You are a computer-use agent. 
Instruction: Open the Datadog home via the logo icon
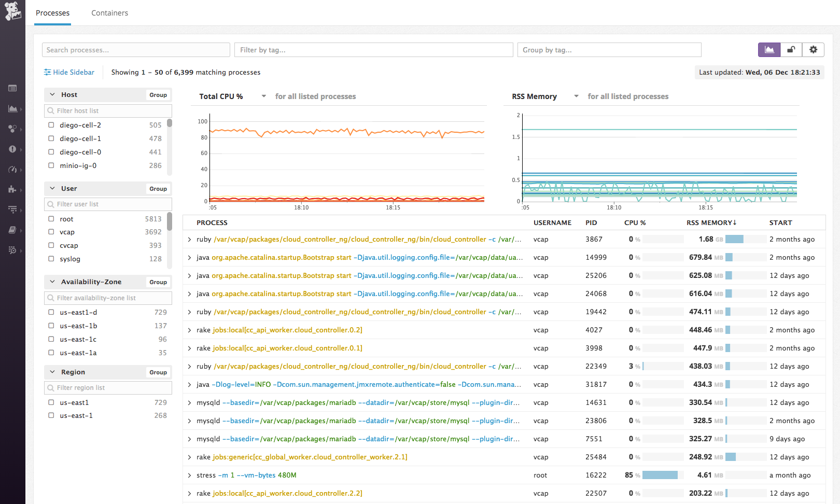(x=12, y=11)
